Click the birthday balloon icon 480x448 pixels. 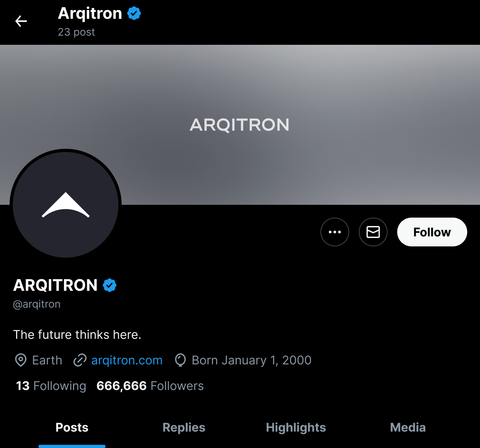tap(180, 360)
